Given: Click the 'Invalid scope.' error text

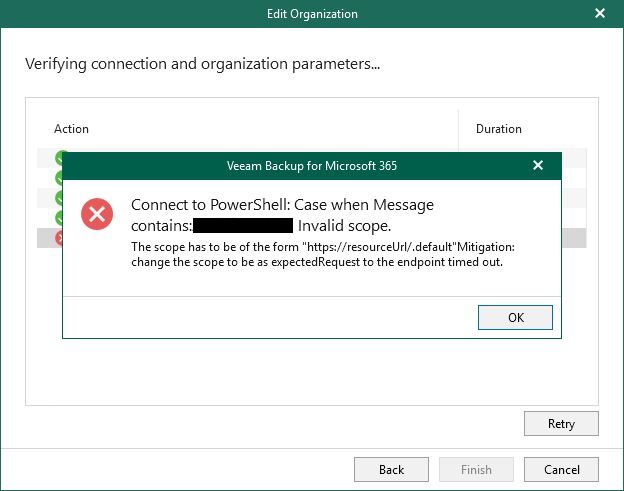Looking at the screenshot, I should point(345,226).
